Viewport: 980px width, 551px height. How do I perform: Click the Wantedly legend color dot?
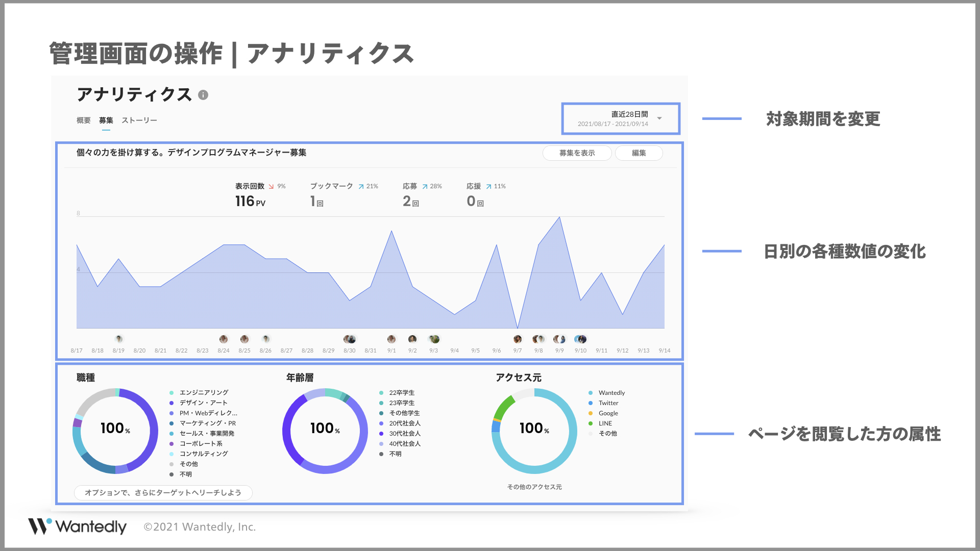tap(591, 393)
